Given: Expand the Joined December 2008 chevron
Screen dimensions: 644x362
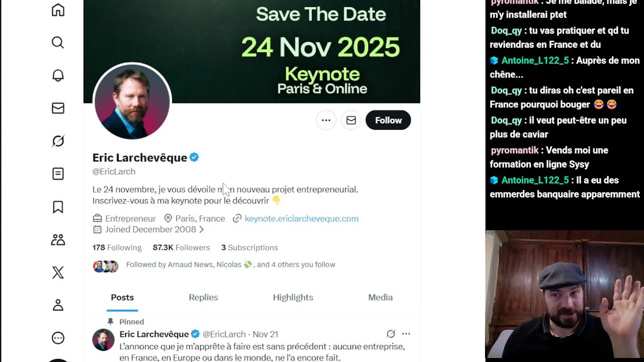Looking at the screenshot, I should pyautogui.click(x=201, y=230).
